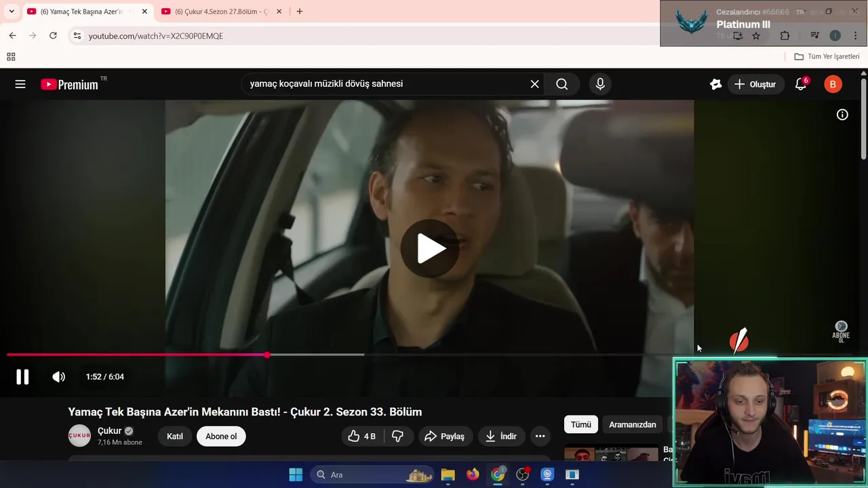Image resolution: width=868 pixels, height=488 pixels.
Task: Open Tüm Yer İşaretleri bookmarks folder
Action: click(x=827, y=56)
